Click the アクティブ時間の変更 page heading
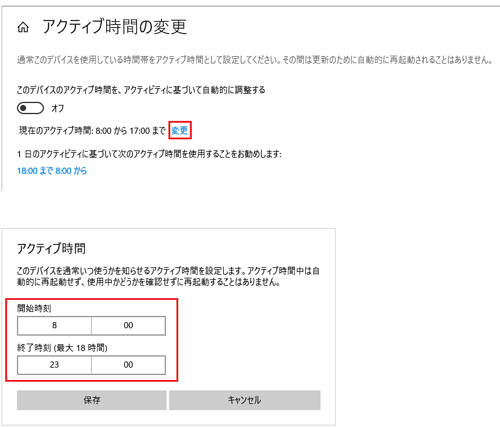The image size is (500, 427). [x=114, y=27]
